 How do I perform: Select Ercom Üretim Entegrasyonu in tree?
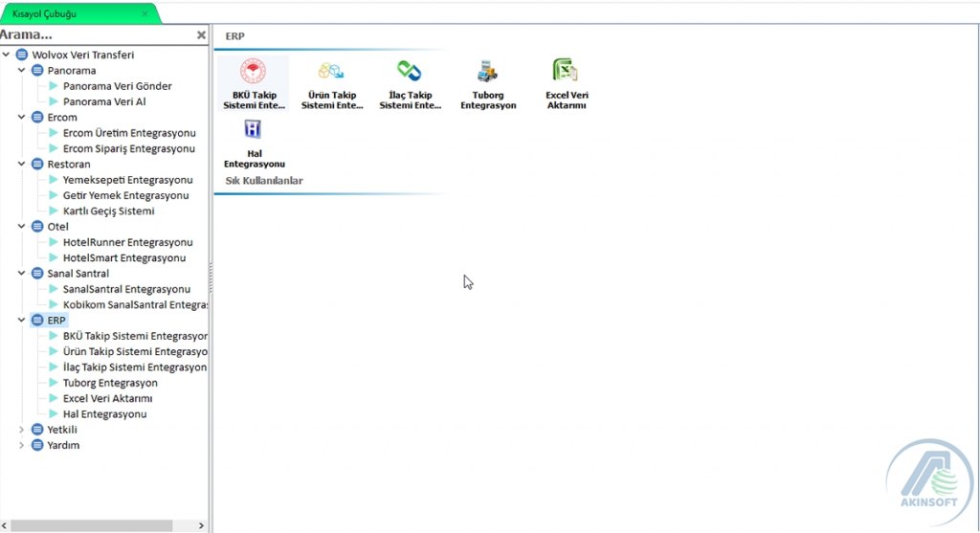coord(129,133)
